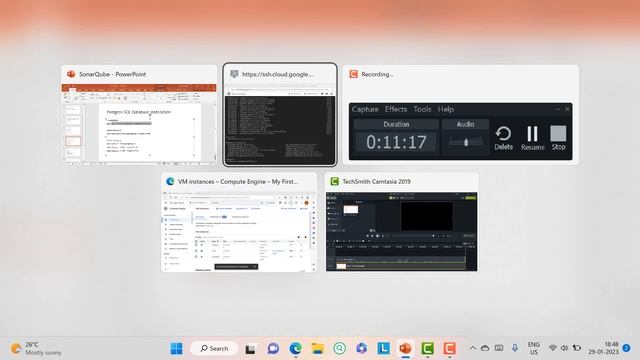Open File Explorer from the taskbar
The height and width of the screenshot is (360, 640).
tap(318, 349)
